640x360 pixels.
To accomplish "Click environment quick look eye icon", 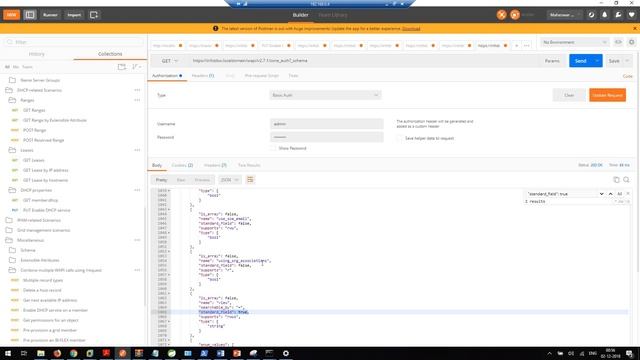I will click(618, 42).
